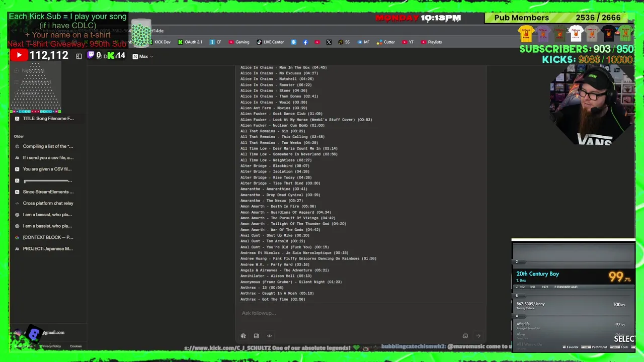Viewport: 644px width, 362px height.
Task: Click the Cookies link
Action: [x=75, y=346]
